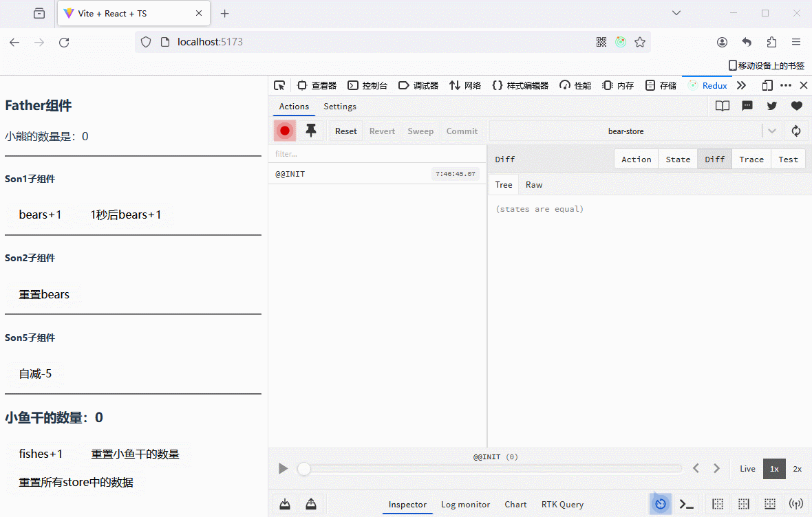Switch to the Settings tab

pyautogui.click(x=340, y=107)
